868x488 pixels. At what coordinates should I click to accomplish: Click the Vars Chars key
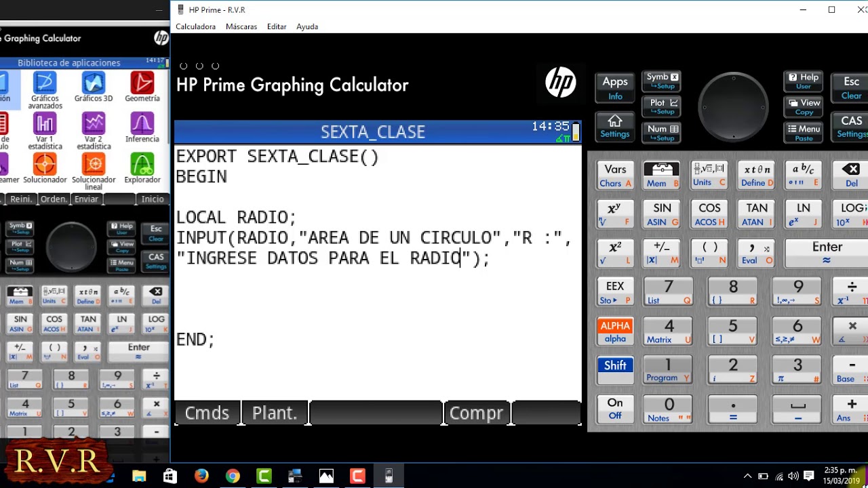click(615, 176)
